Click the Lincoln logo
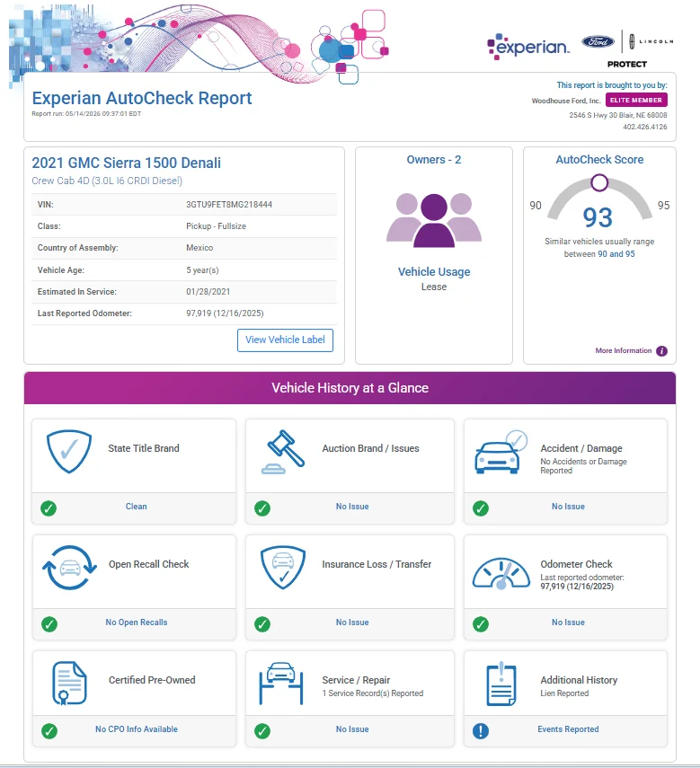 point(651,41)
